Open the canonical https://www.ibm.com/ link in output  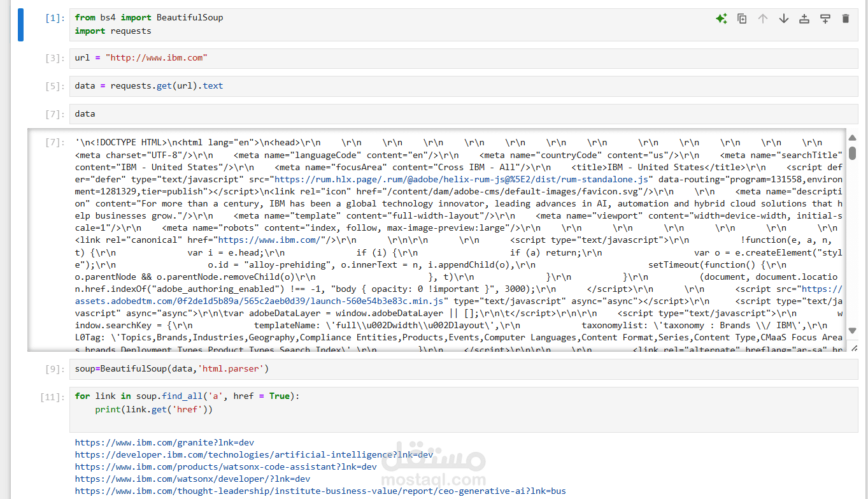click(271, 240)
